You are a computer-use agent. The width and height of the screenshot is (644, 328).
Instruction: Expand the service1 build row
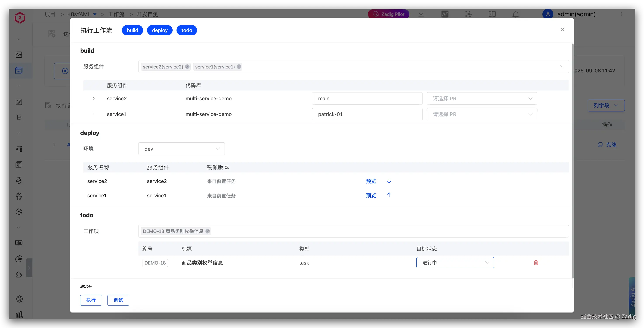tap(93, 114)
